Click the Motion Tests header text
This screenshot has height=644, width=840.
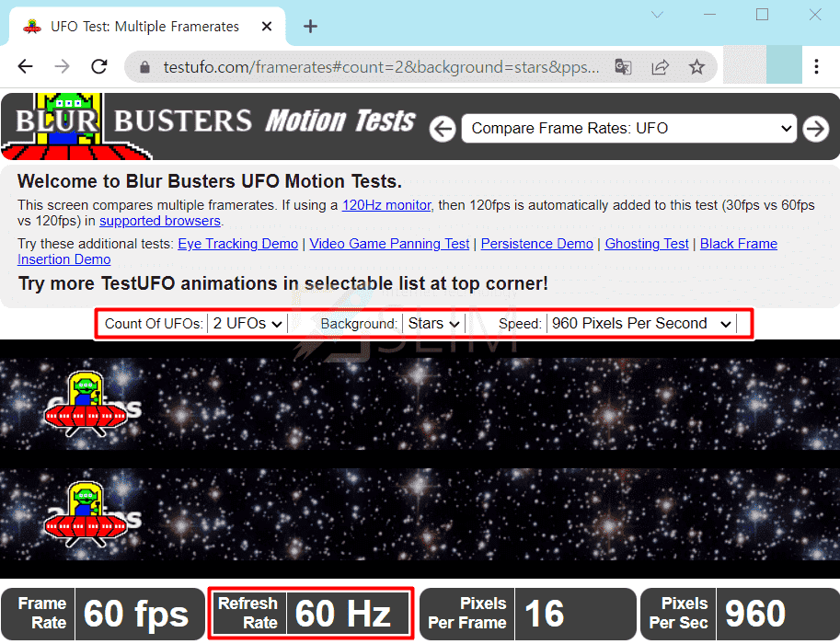340,121
